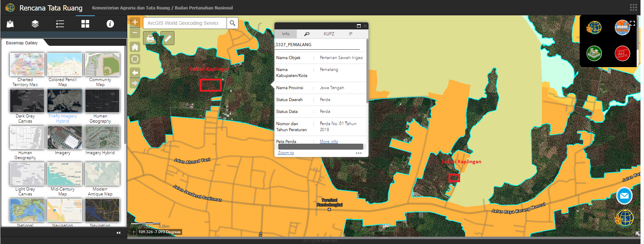The height and width of the screenshot is (244, 644).
Task: Click the ATR/BPN globe logo in black panel
Action: click(594, 27)
